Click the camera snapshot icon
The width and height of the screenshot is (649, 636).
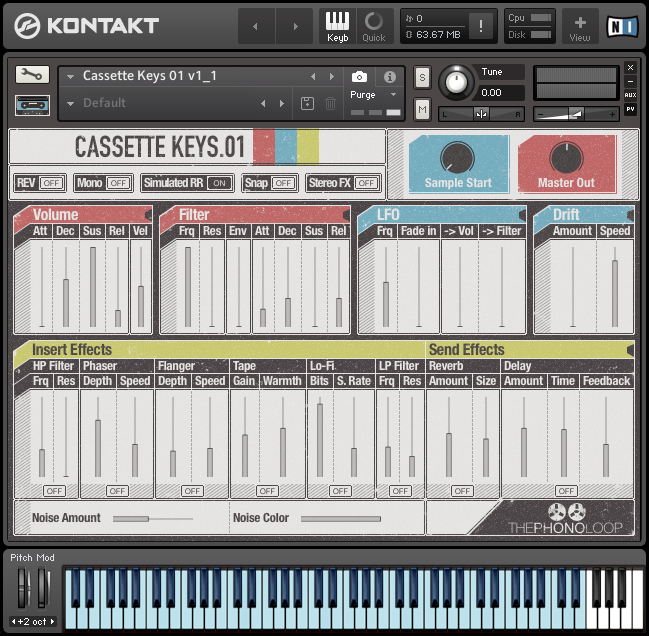coord(359,77)
